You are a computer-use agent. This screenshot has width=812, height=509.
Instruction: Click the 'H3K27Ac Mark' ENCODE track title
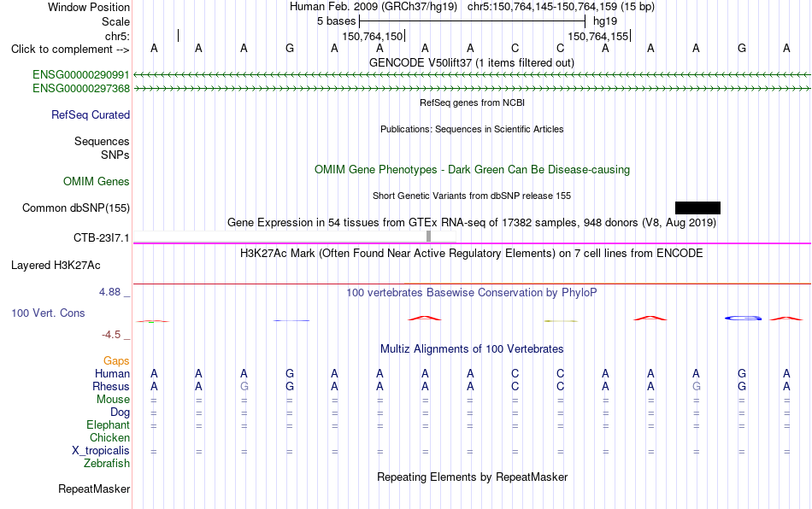tap(471, 253)
